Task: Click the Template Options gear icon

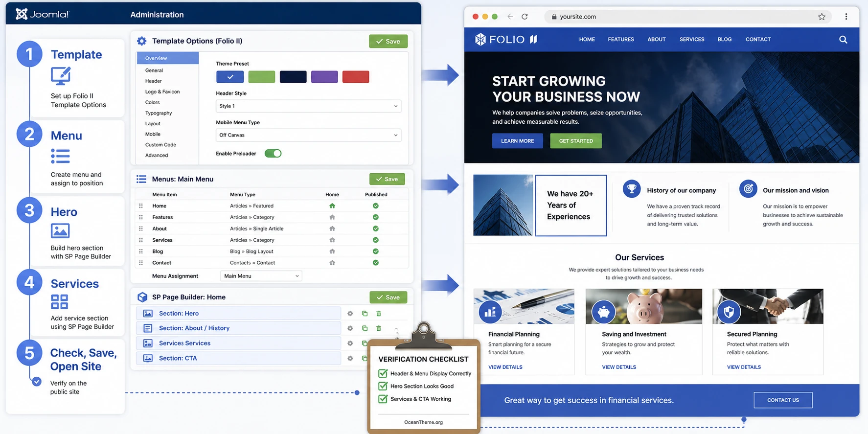Action: [x=142, y=41]
